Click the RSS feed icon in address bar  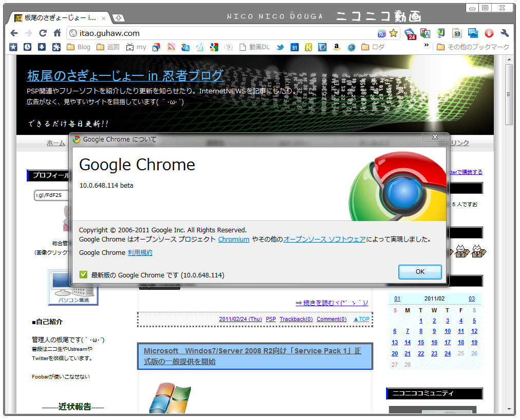tap(382, 33)
